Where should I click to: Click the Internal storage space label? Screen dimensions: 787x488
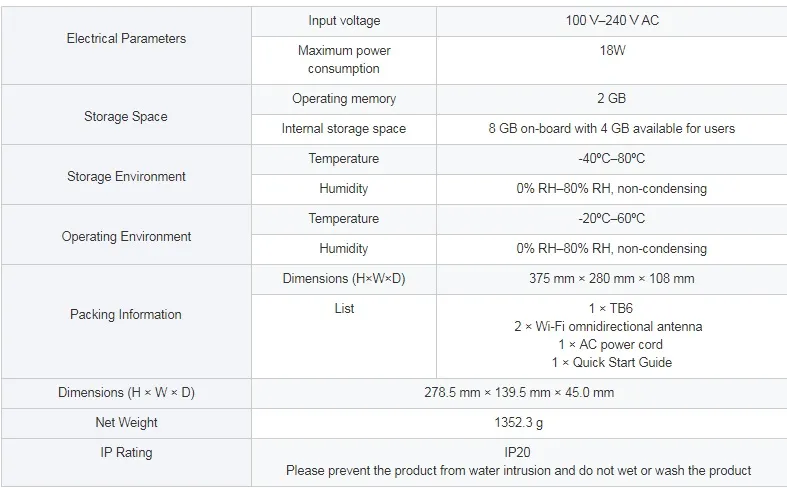click(x=344, y=129)
